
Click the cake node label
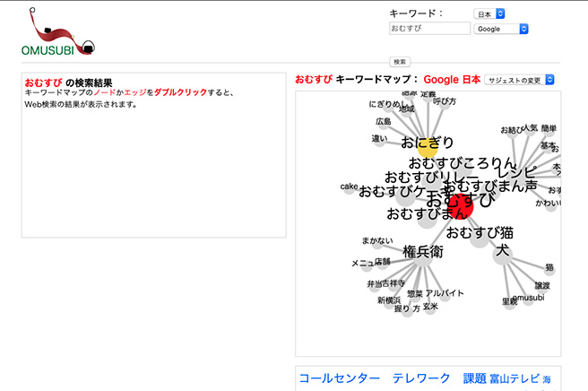tap(350, 187)
